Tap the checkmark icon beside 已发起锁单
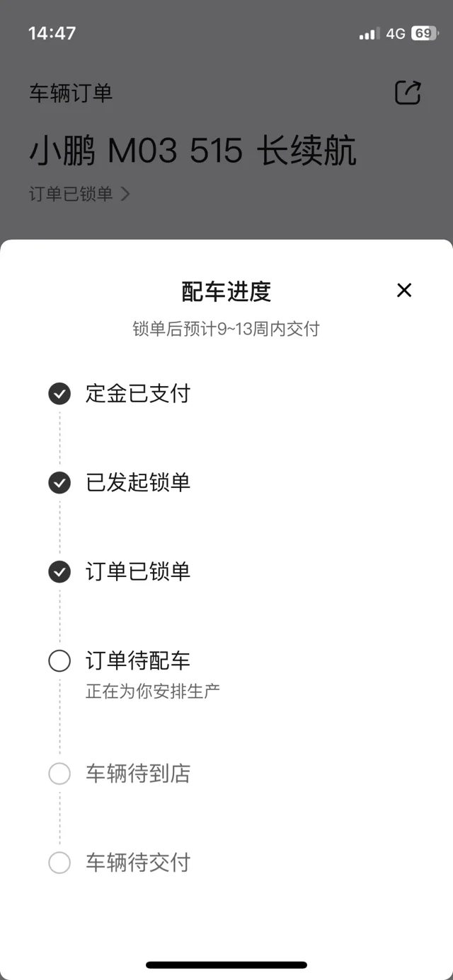The image size is (453, 980). click(x=59, y=482)
